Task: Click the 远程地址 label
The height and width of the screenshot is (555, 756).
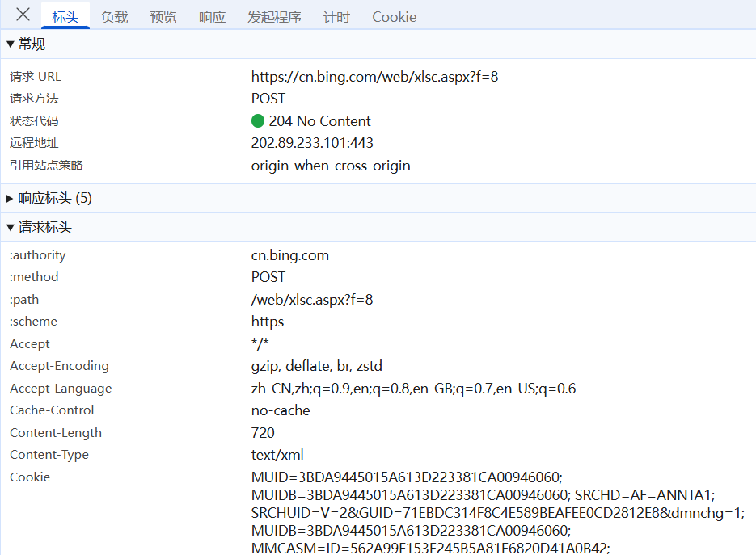Action: point(34,143)
